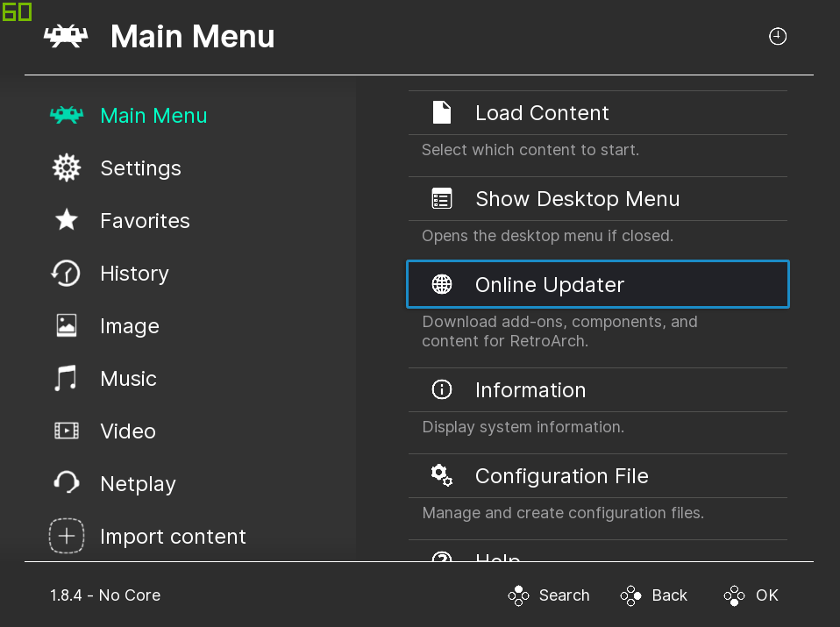Open the Online Updater entry

pos(598,284)
